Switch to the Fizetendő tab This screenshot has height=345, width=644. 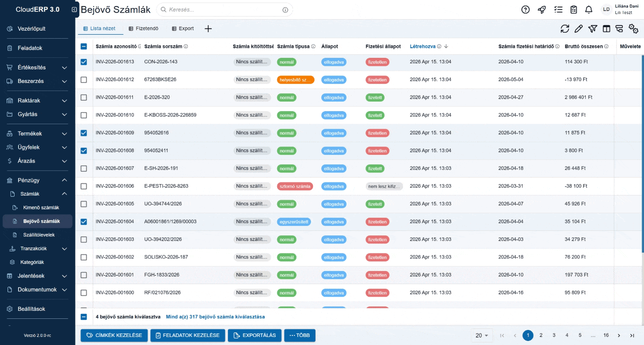point(143,28)
